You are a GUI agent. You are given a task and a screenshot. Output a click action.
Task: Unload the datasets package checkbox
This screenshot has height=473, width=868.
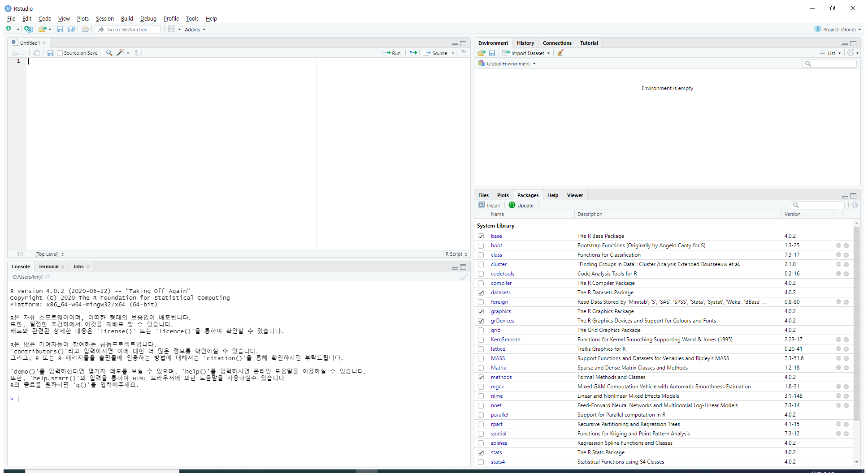click(x=481, y=292)
